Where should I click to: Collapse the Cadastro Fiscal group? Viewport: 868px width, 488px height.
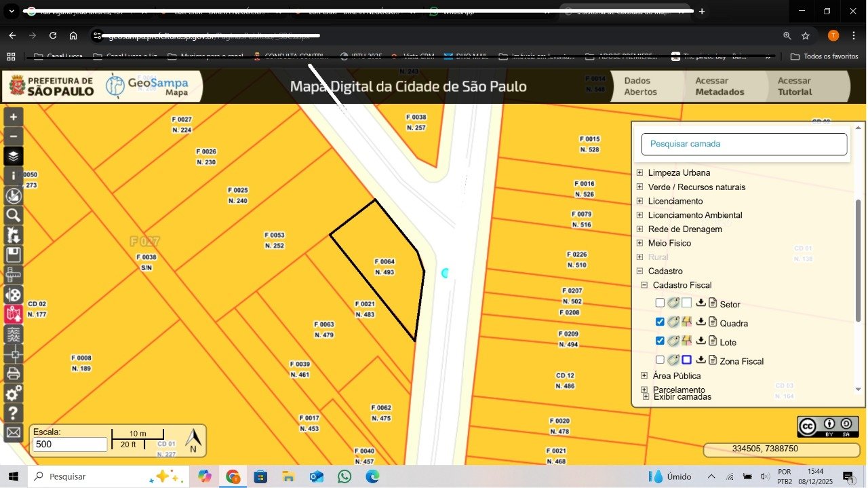(644, 286)
